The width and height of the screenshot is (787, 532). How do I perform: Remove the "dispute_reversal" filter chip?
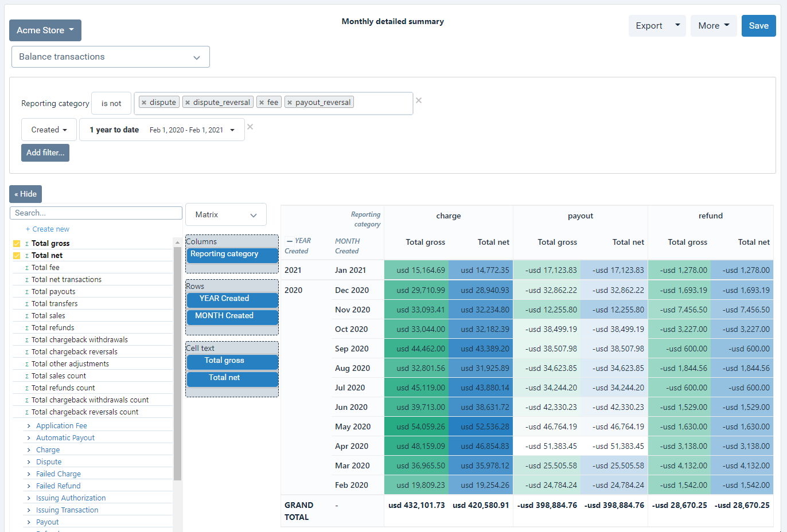[x=188, y=101]
